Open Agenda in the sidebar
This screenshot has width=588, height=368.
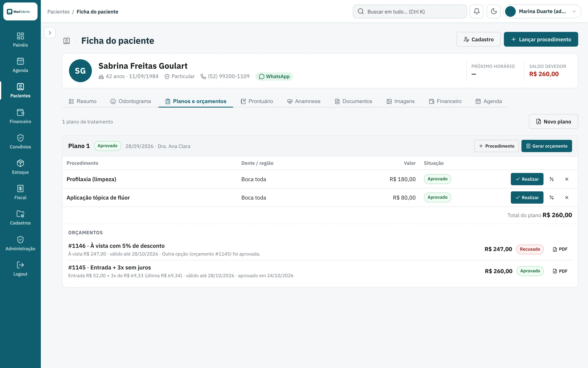click(20, 65)
